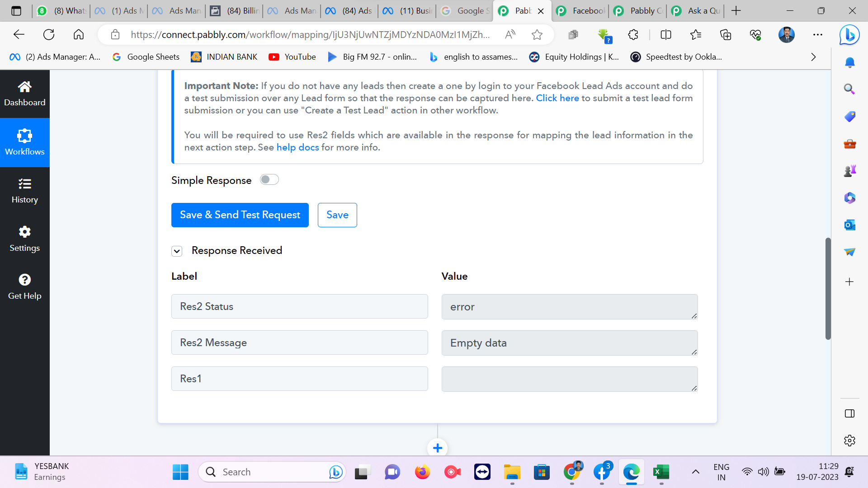Image resolution: width=868 pixels, height=488 pixels.
Task: Open Excel from the taskbar
Action: pos(661,472)
